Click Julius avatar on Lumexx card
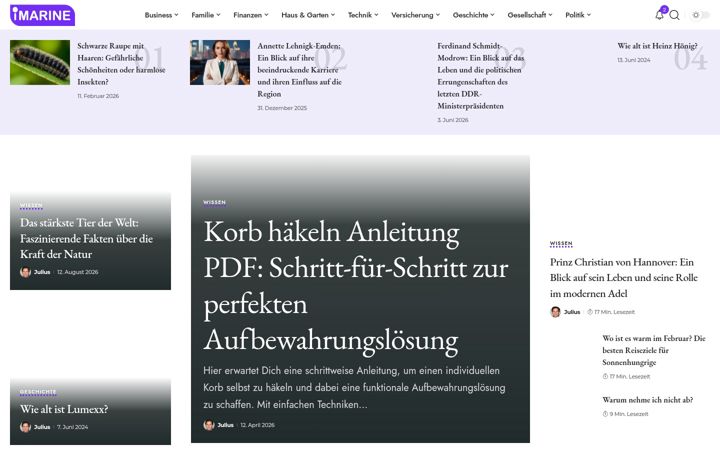Image resolution: width=720 pixels, height=450 pixels. pyautogui.click(x=25, y=427)
